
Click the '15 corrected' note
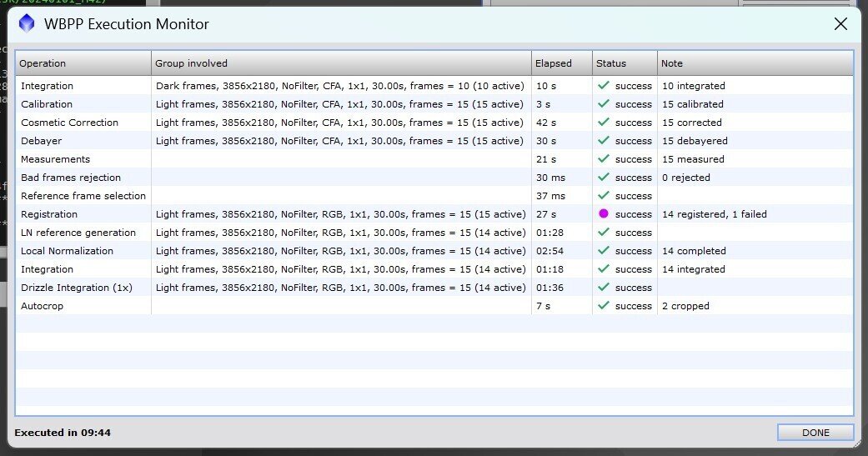(691, 123)
